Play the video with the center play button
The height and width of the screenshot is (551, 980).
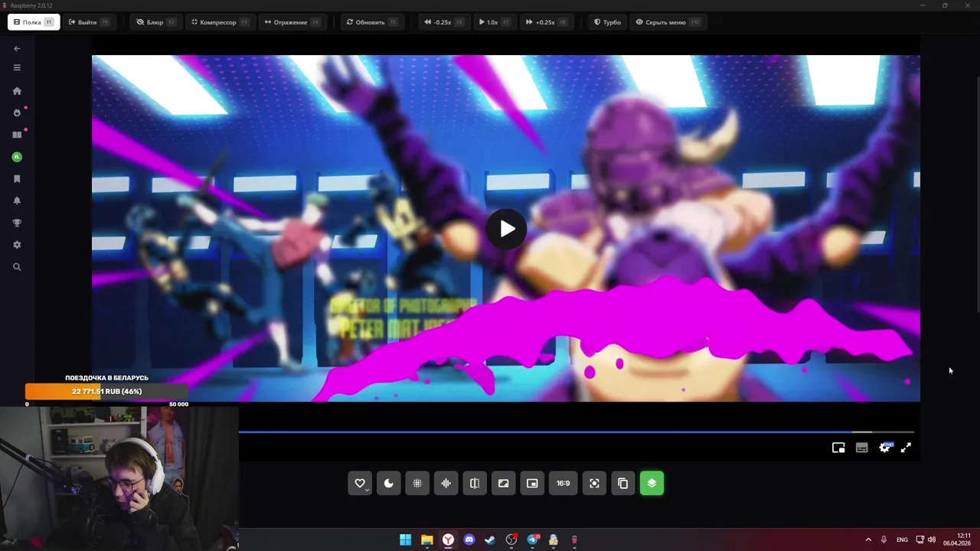(x=506, y=228)
